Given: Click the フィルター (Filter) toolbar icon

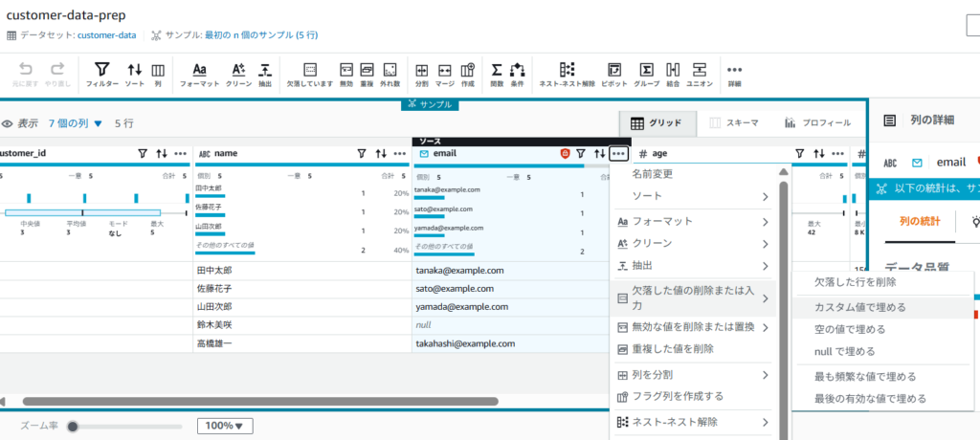Looking at the screenshot, I should [102, 74].
